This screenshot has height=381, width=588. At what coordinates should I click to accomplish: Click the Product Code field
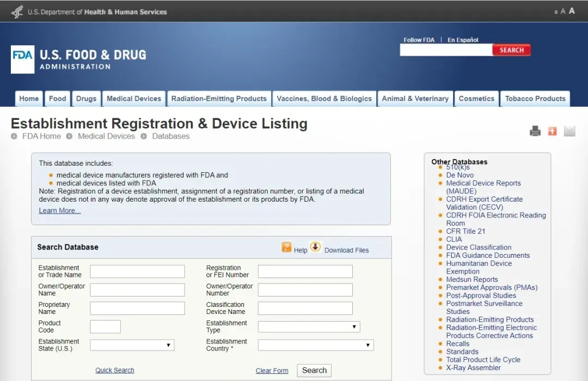click(x=106, y=326)
